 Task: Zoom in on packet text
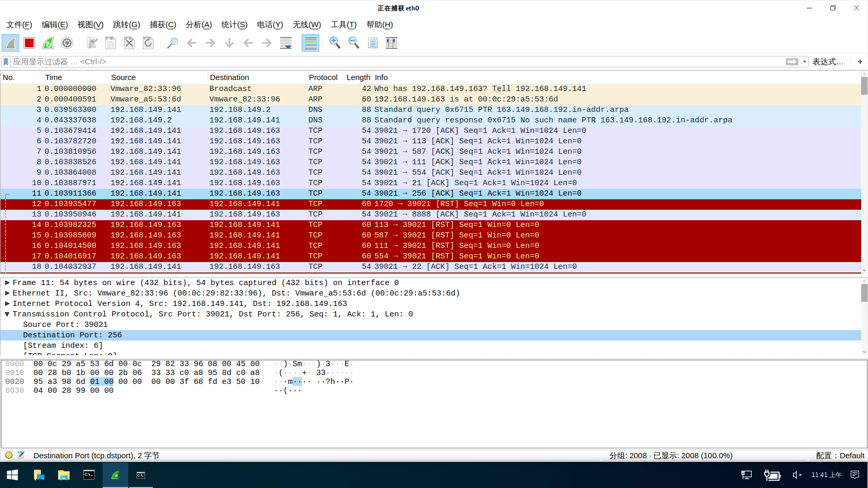pyautogui.click(x=335, y=43)
